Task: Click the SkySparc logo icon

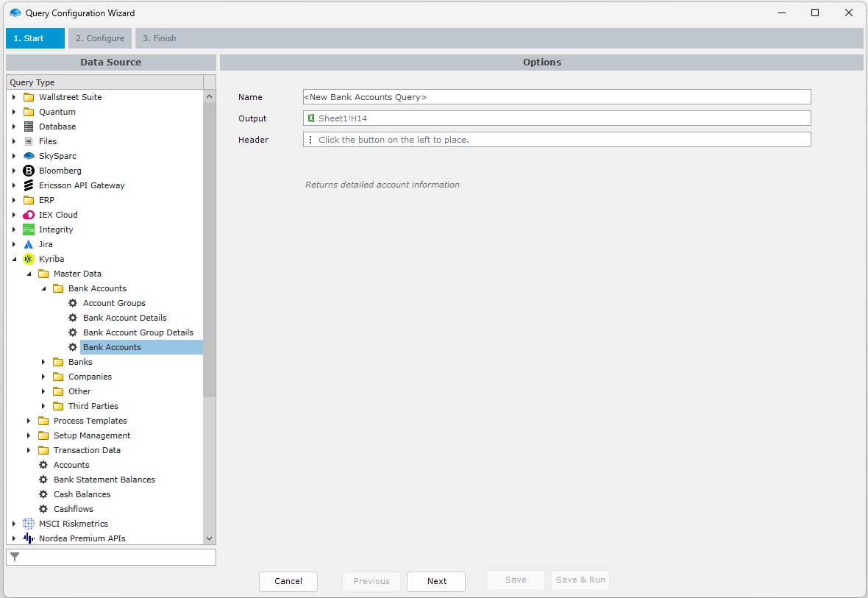Action: point(29,156)
